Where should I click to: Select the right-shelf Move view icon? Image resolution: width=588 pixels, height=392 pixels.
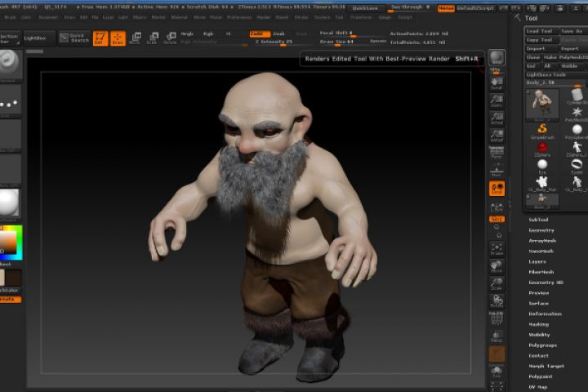[497, 266]
